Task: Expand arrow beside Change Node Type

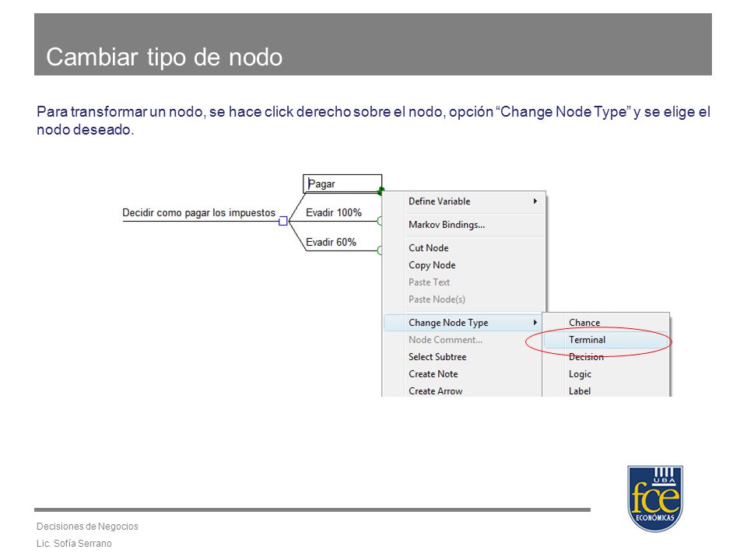Action: [x=535, y=323]
